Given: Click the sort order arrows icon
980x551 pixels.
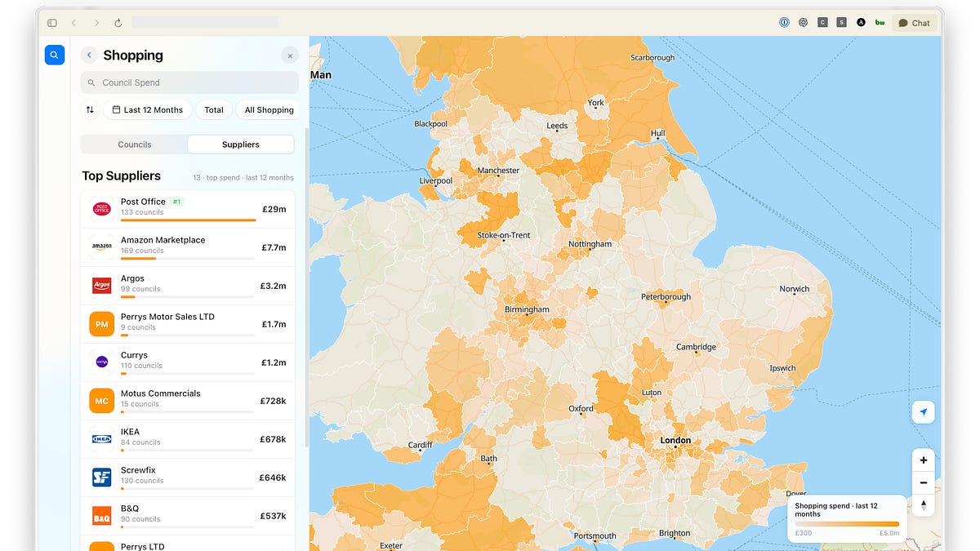Looking at the screenshot, I should pos(90,110).
